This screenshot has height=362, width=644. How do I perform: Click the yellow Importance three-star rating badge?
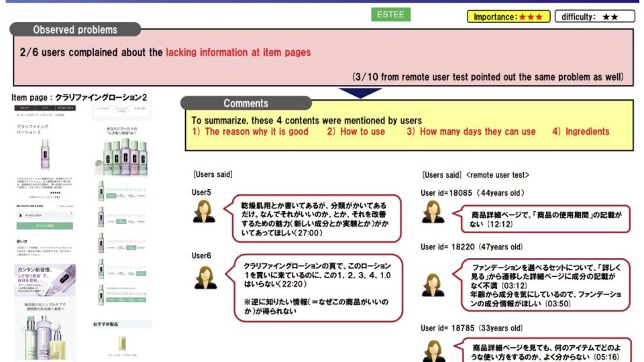[508, 17]
